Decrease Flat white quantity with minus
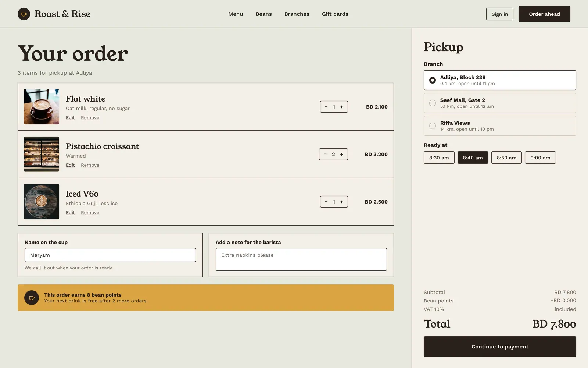 [326, 107]
